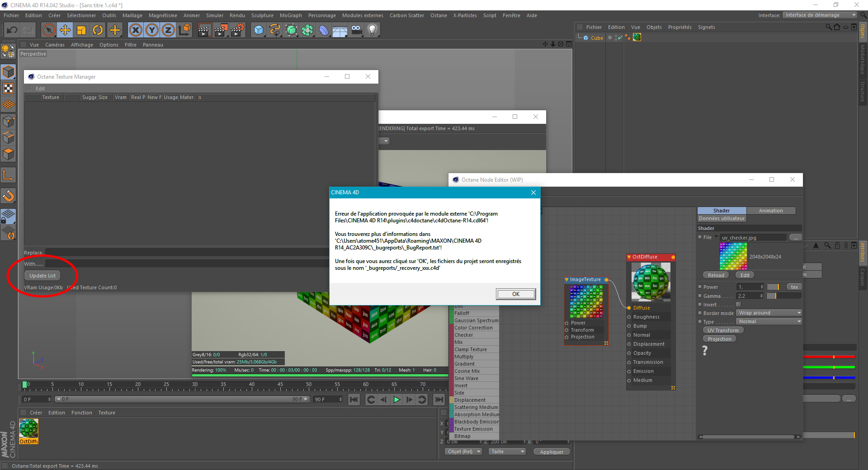This screenshot has height=470, width=868.
Task: Adjust the Power slider
Action: click(773, 287)
